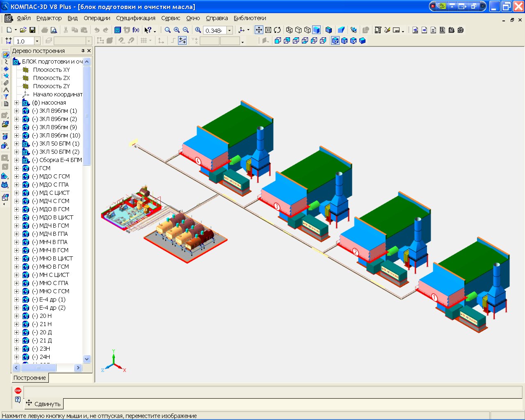Click the Save document icon
Screen dimensions: 525x420
32,30
